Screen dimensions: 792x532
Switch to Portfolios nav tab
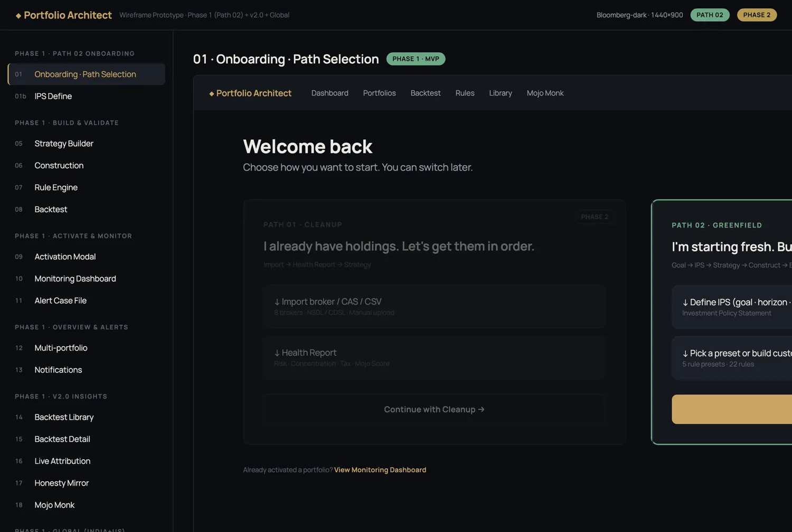tap(379, 93)
